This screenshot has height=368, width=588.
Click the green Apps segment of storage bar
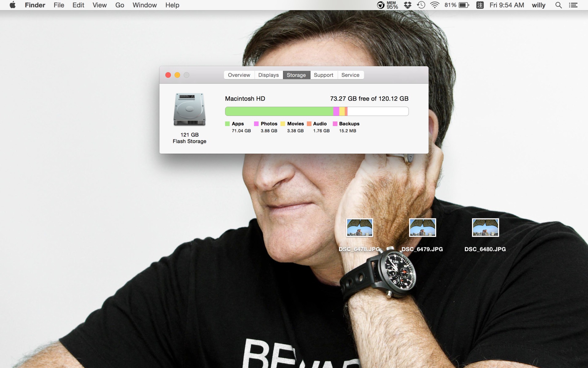pyautogui.click(x=279, y=111)
